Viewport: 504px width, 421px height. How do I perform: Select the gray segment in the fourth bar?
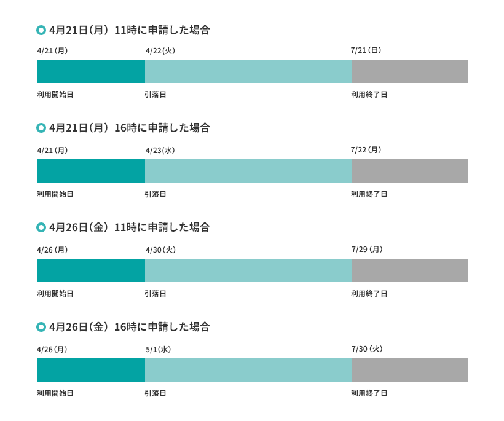409,370
